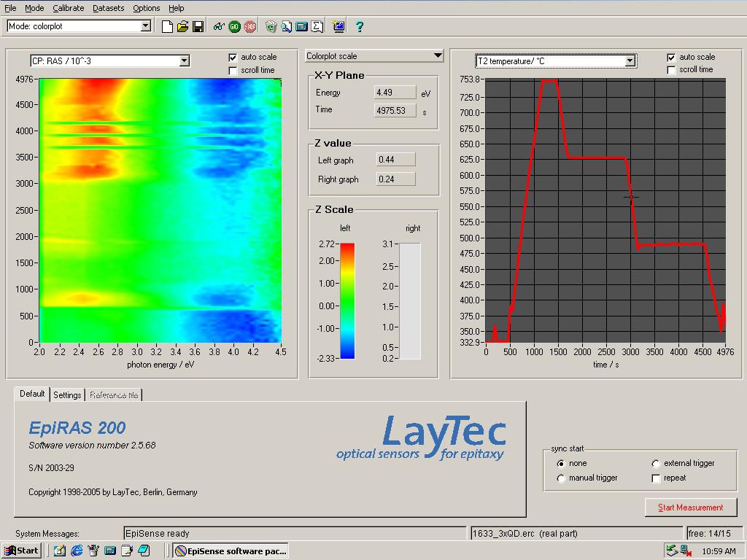This screenshot has height=560, width=747.
Task: Click the magnifier document icon
Action: coord(286,27)
